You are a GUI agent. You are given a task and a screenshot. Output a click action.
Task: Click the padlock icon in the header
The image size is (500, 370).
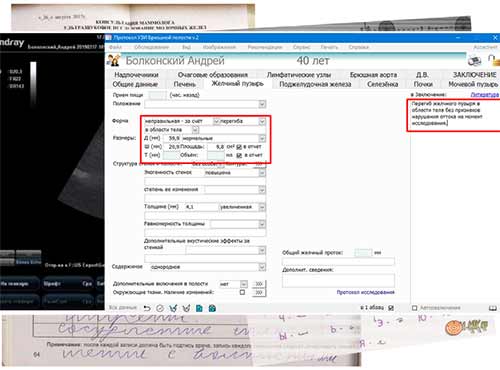point(494,60)
